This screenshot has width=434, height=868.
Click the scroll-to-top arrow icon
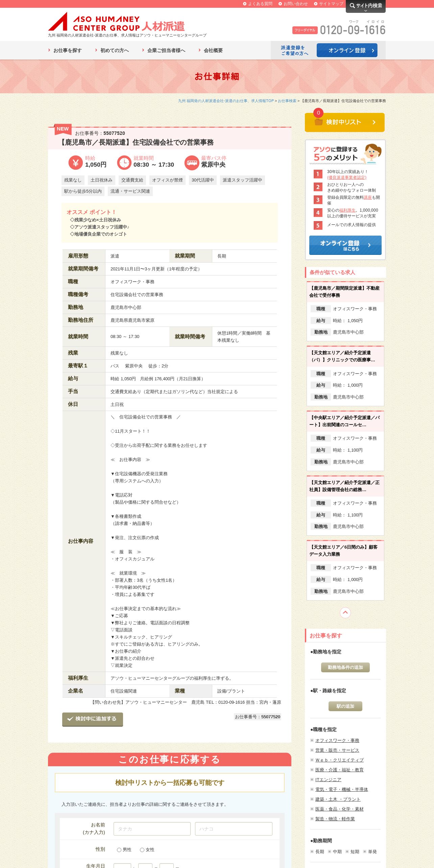pos(345,612)
